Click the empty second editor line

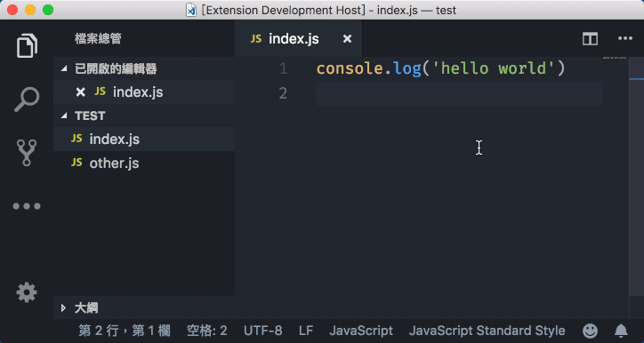[x=459, y=93]
